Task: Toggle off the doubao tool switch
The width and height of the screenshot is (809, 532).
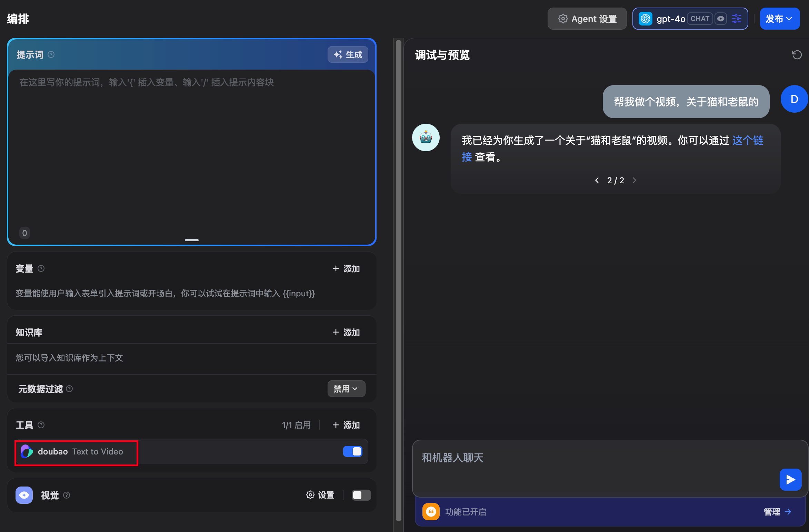Action: (352, 451)
